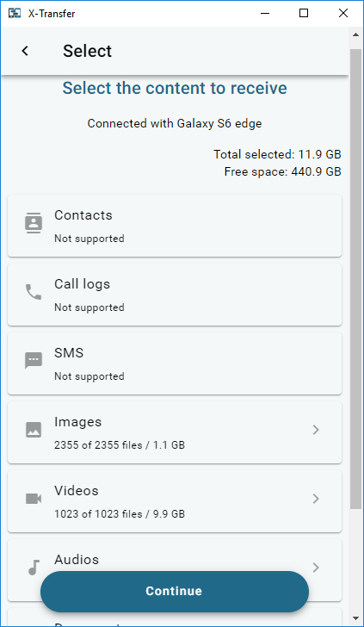The image size is (364, 627).
Task: Click the Contacts card icon
Action: coord(34,223)
